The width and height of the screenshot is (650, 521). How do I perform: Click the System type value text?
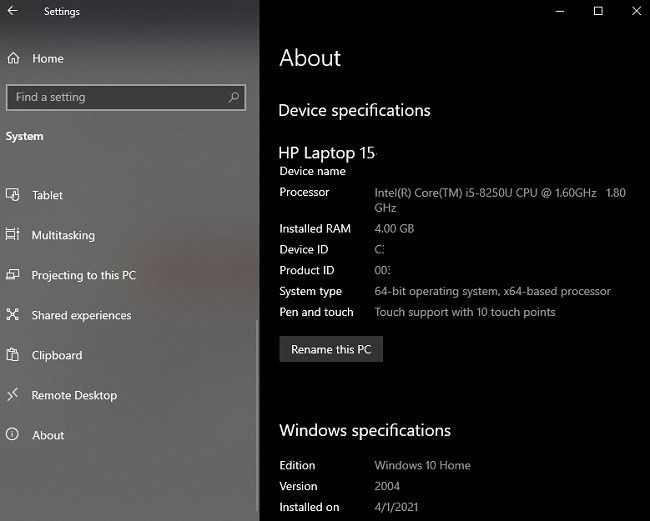492,291
